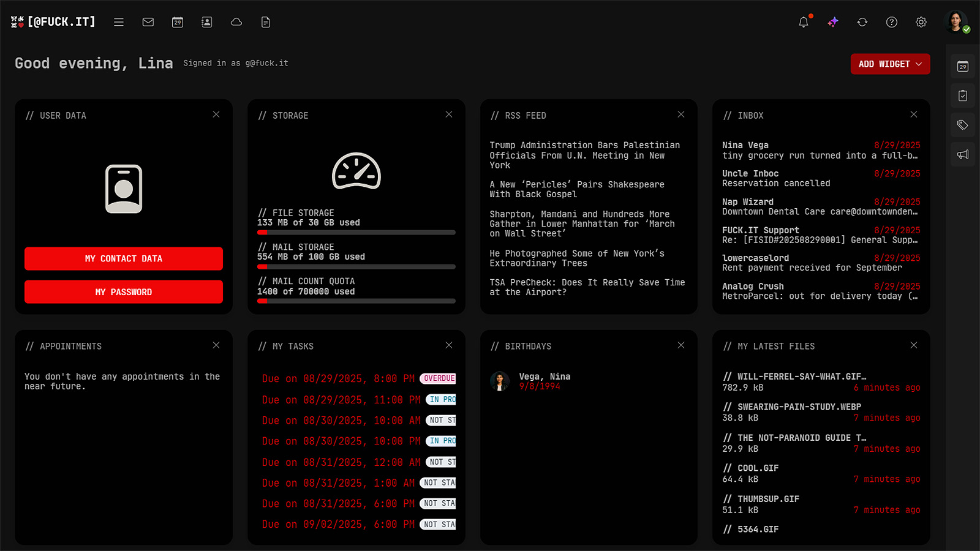Open the notifications bell
The image size is (980, 551).
[x=804, y=22]
